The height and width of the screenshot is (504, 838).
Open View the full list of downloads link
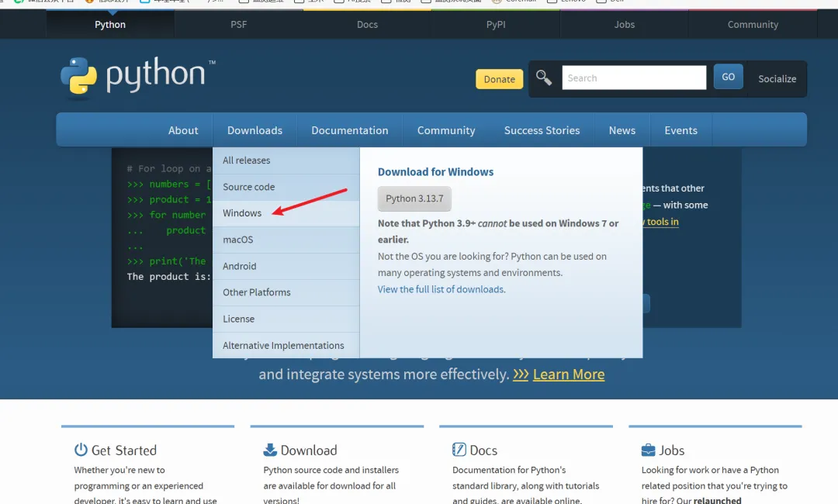(441, 289)
